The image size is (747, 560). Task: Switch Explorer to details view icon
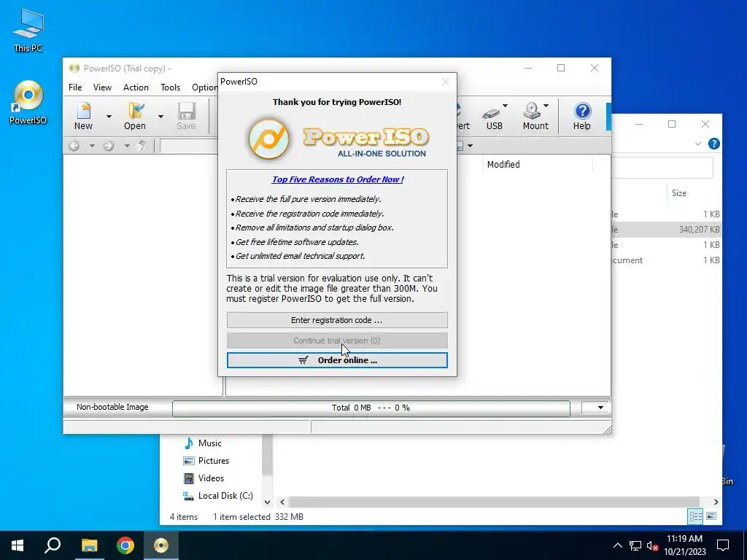(695, 517)
